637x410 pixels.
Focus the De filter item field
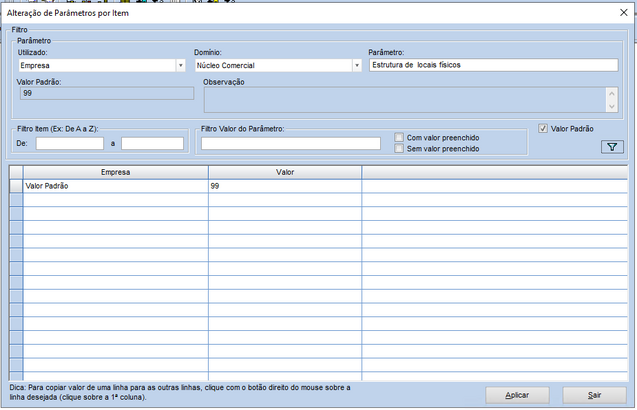point(70,143)
